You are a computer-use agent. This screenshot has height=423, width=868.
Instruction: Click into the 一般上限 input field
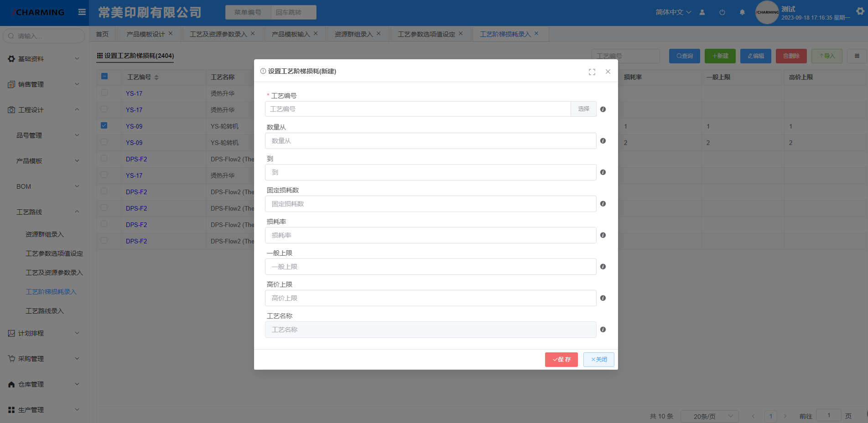431,267
